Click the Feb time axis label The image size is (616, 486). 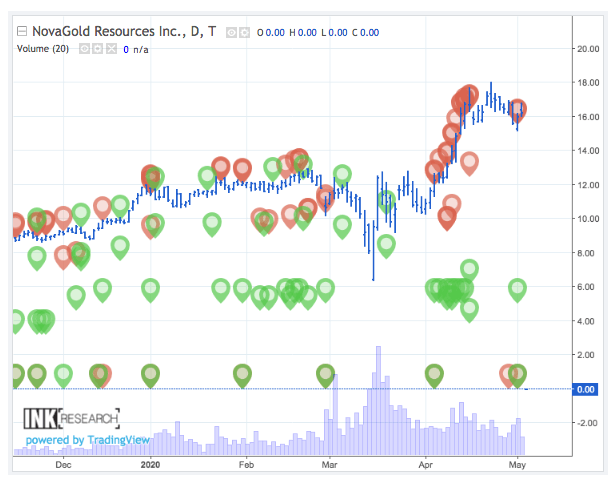tap(246, 465)
